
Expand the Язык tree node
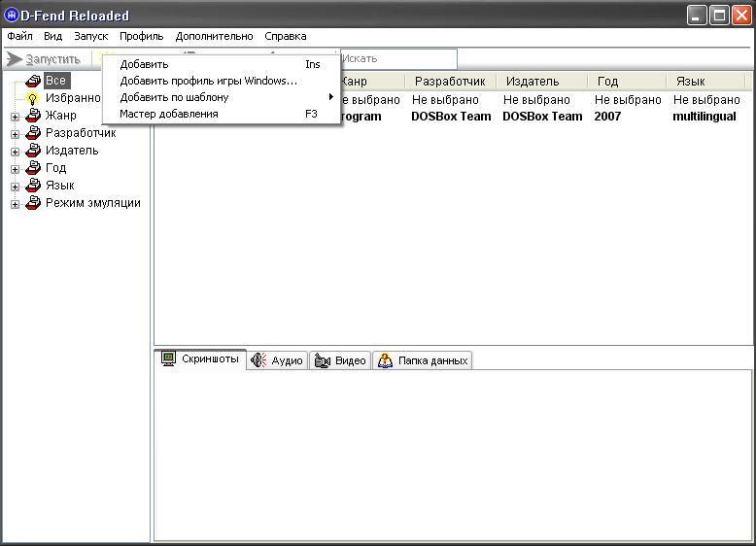click(15, 187)
